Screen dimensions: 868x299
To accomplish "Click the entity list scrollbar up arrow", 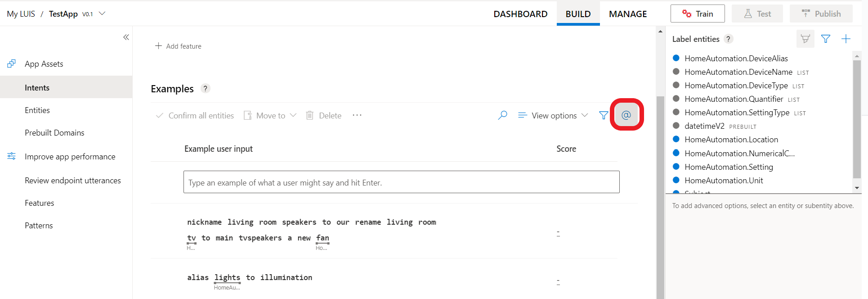I will click(857, 56).
